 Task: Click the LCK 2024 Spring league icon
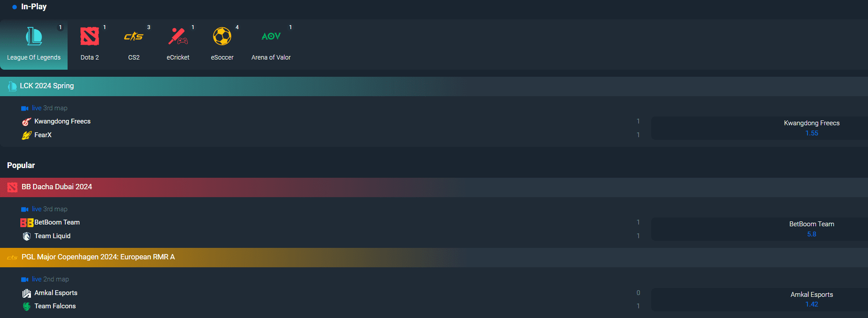[x=12, y=86]
